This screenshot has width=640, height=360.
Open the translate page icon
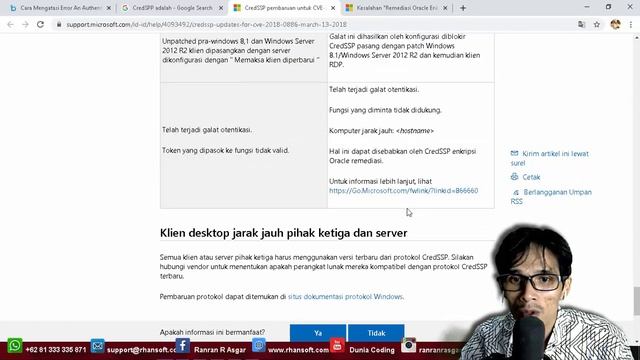(582, 24)
